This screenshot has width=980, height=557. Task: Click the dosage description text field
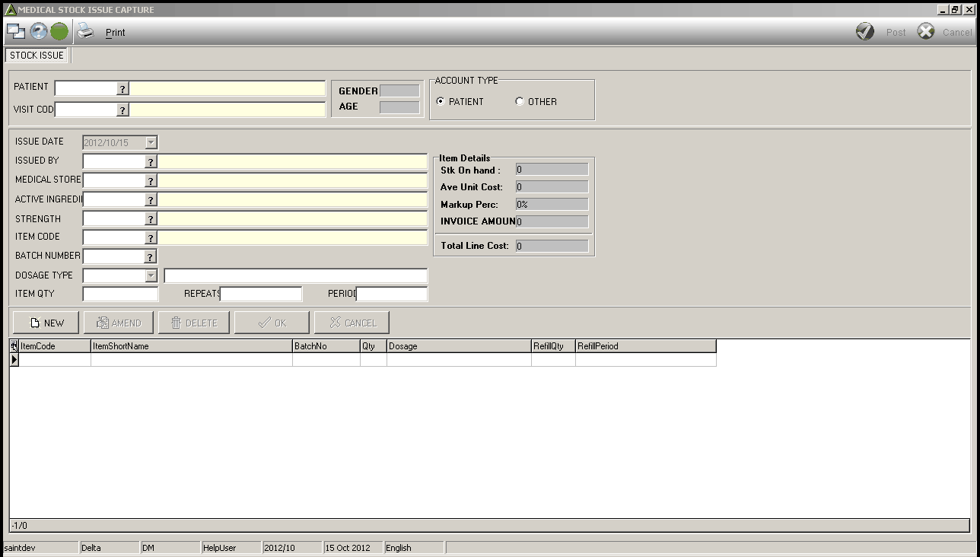(296, 275)
